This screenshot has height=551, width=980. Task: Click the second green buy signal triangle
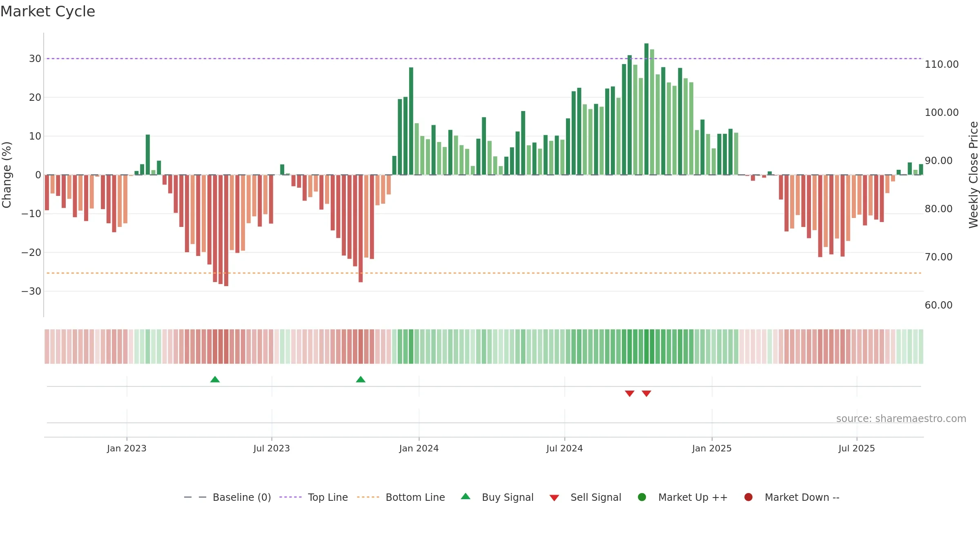click(361, 380)
